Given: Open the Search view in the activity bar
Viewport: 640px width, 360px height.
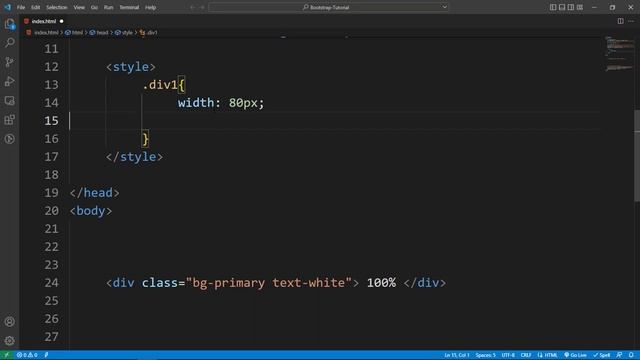Looking at the screenshot, I should pyautogui.click(x=9, y=42).
